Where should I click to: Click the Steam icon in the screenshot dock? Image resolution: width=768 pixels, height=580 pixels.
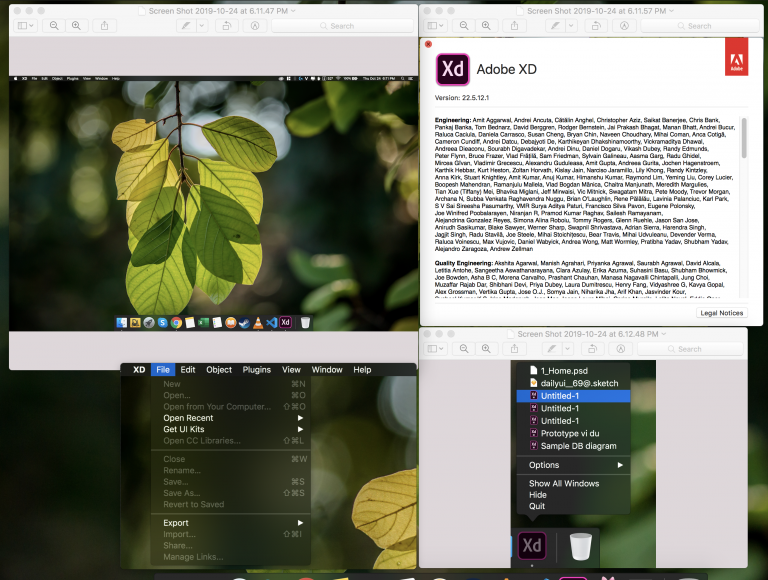244,322
